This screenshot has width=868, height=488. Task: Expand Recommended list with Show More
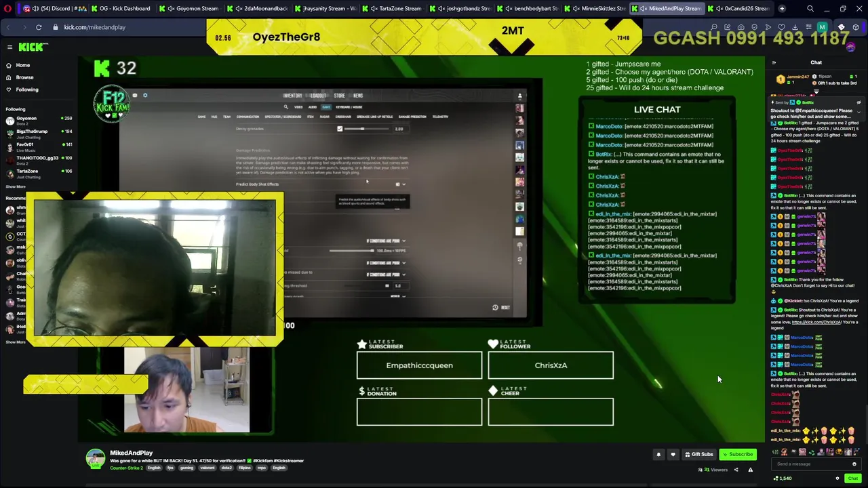pyautogui.click(x=16, y=342)
